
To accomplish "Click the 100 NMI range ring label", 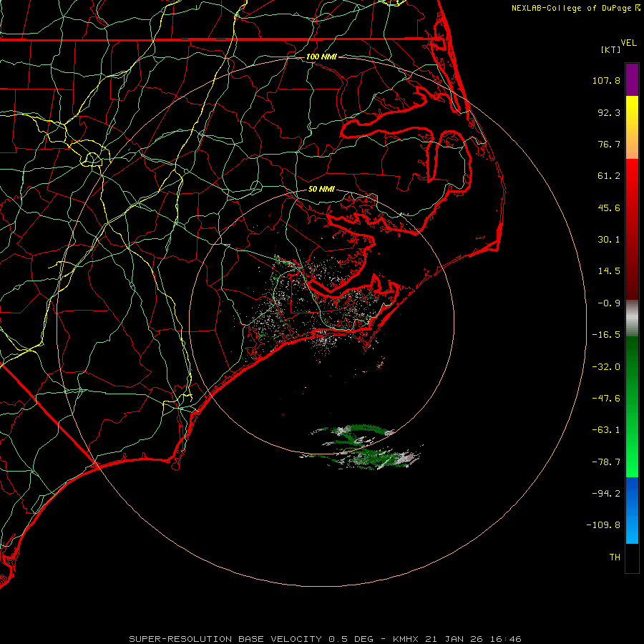I will [321, 57].
